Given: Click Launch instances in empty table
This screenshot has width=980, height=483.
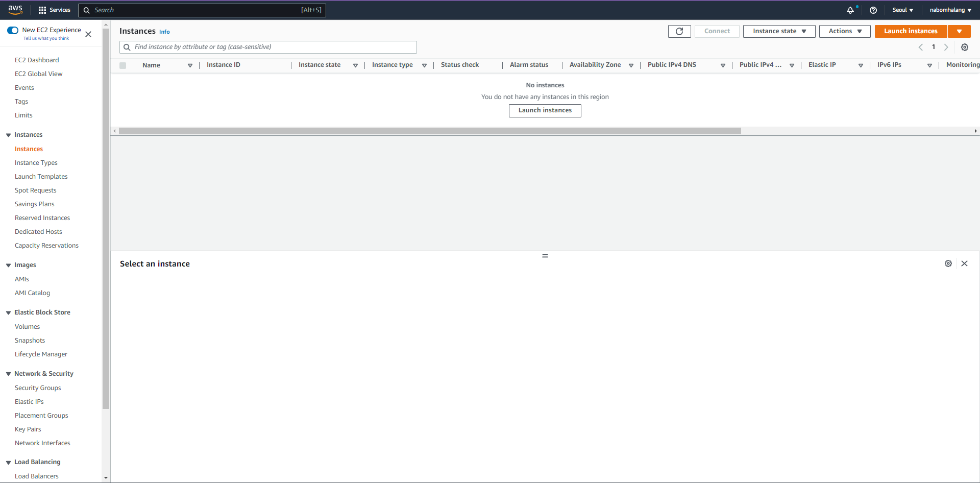Looking at the screenshot, I should [545, 110].
